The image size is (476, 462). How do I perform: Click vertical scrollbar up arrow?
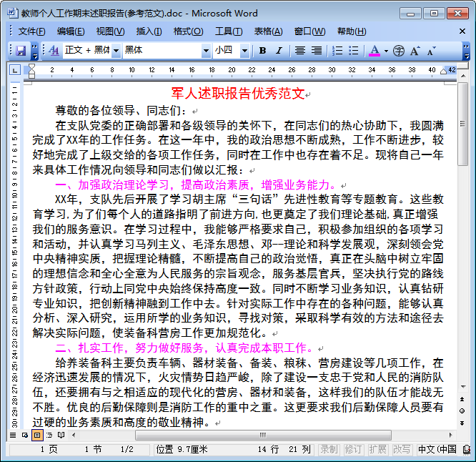[x=462, y=76]
